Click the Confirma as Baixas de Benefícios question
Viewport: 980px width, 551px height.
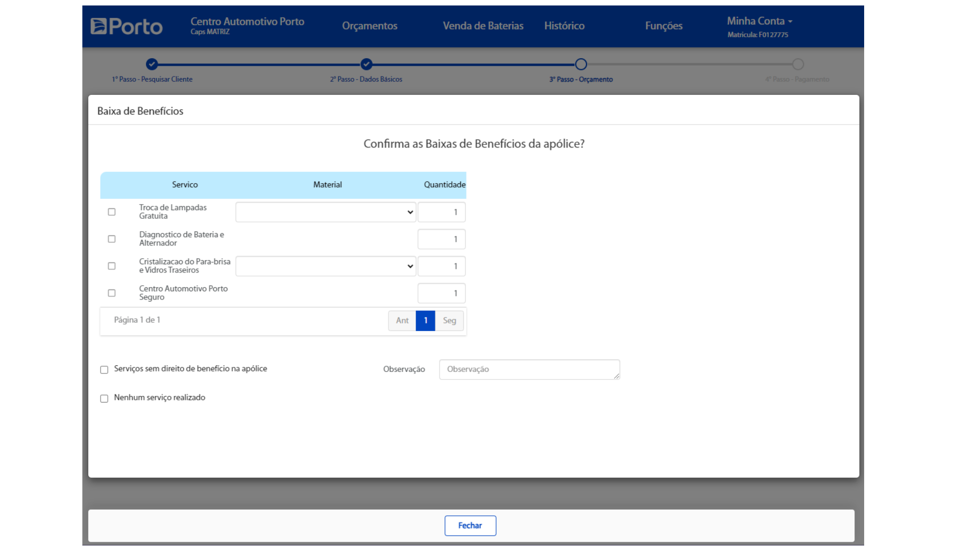[x=474, y=144]
